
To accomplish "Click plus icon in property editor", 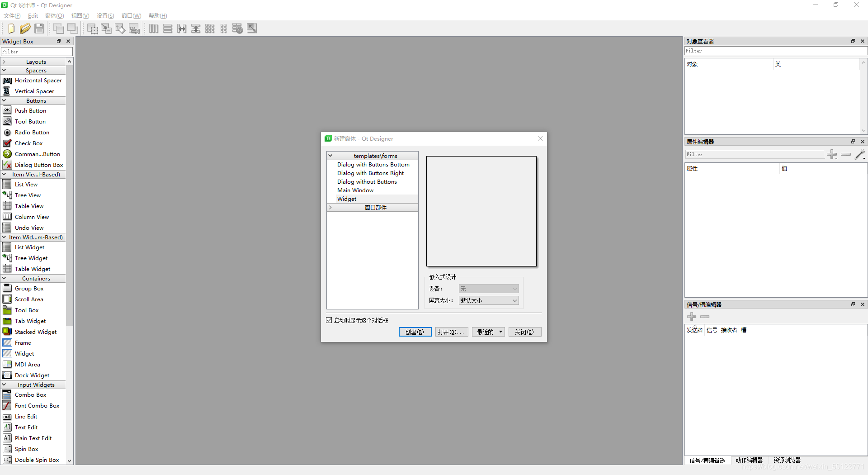I will (832, 154).
